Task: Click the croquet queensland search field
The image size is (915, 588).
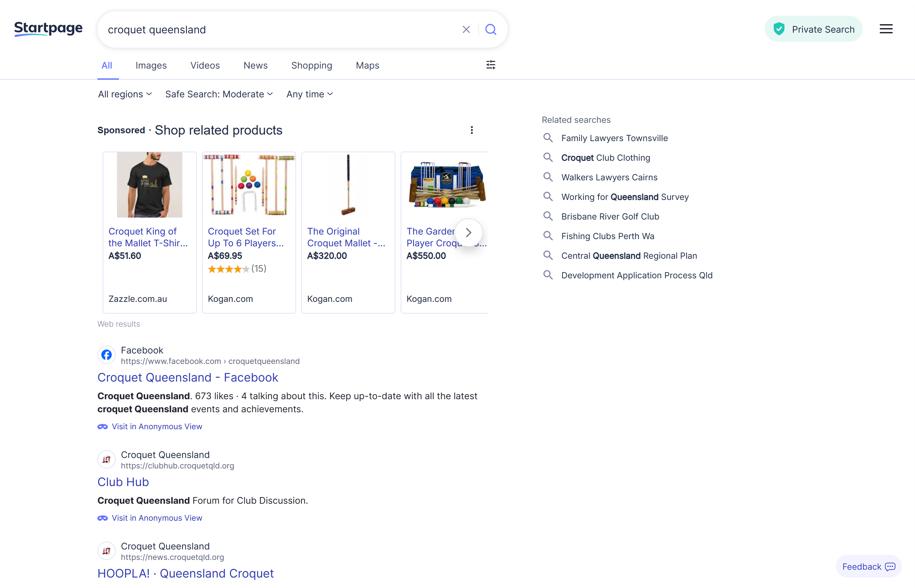Action: click(x=281, y=30)
